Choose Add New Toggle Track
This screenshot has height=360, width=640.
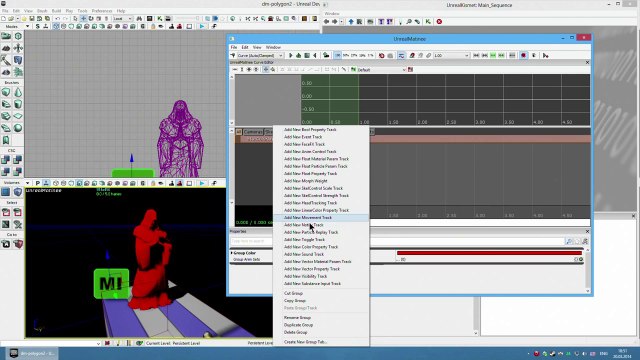tap(321, 240)
